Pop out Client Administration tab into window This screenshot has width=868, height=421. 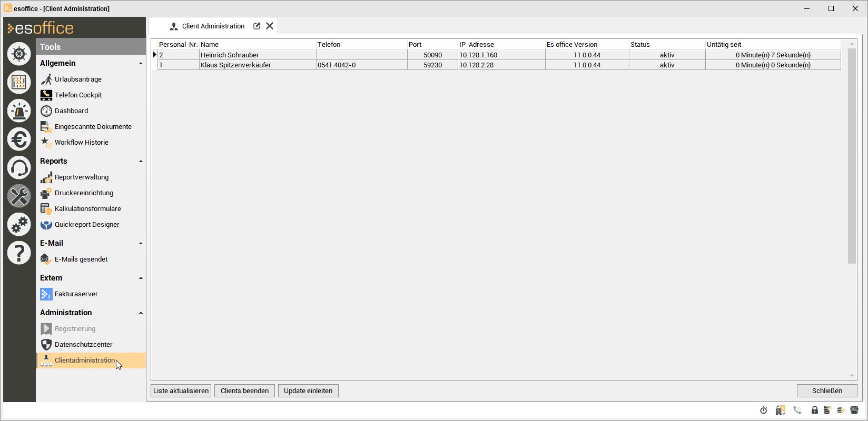pyautogui.click(x=257, y=26)
